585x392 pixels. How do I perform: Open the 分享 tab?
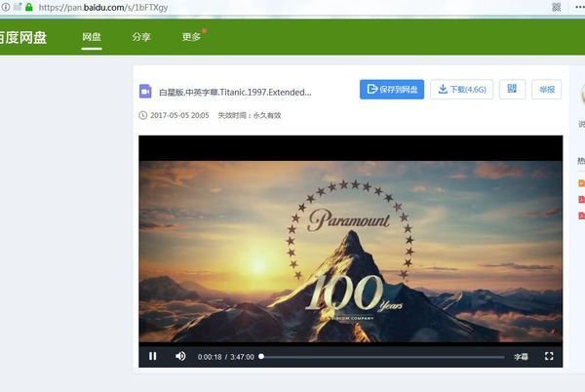pyautogui.click(x=141, y=37)
